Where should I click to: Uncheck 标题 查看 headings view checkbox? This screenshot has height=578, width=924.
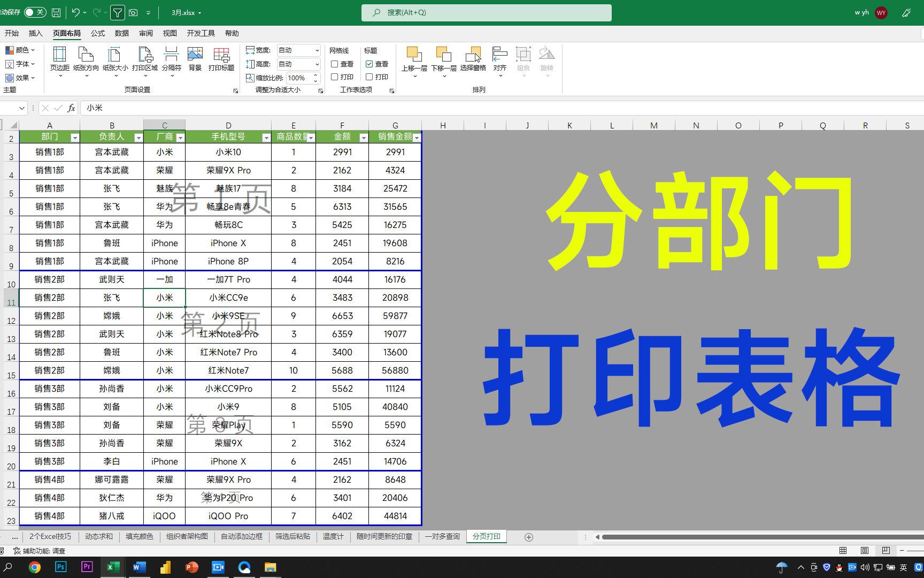click(369, 64)
